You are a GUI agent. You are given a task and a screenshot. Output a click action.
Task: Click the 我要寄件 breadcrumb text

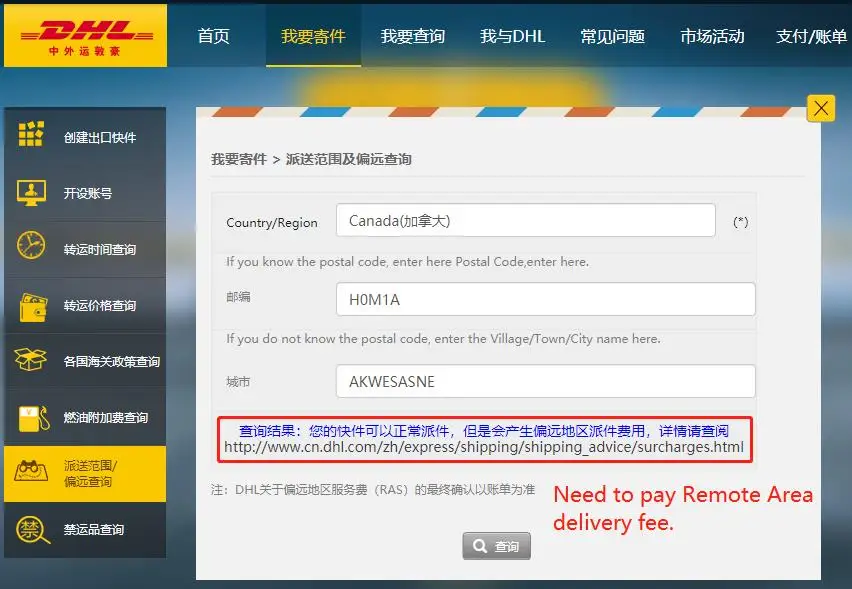click(x=239, y=159)
